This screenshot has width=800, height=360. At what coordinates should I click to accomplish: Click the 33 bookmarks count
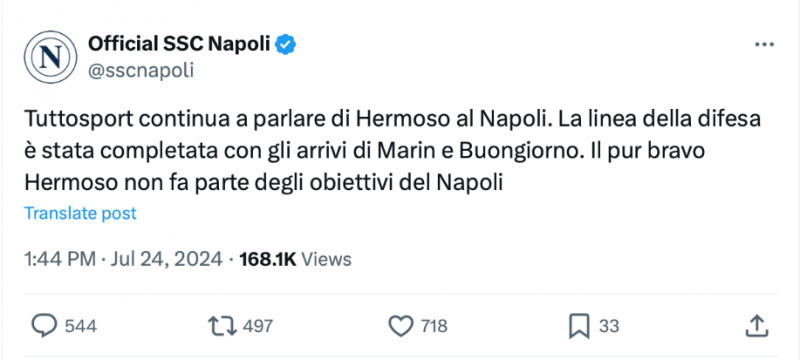tap(609, 326)
